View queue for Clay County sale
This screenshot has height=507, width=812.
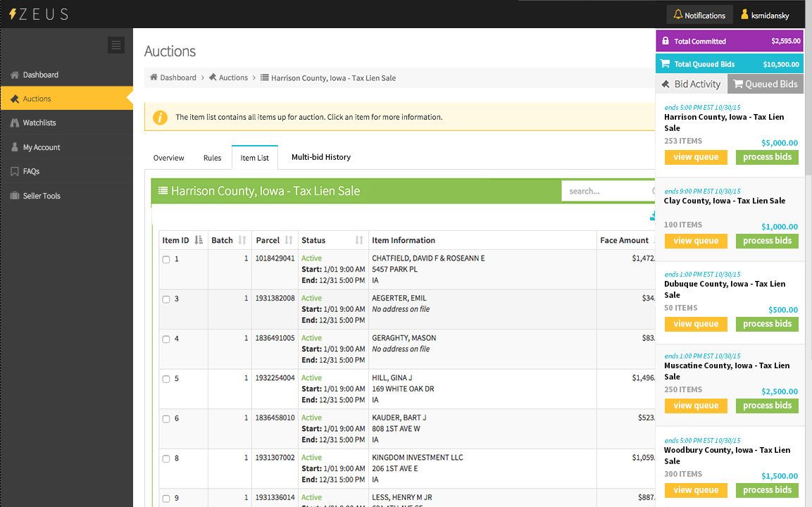tap(696, 241)
